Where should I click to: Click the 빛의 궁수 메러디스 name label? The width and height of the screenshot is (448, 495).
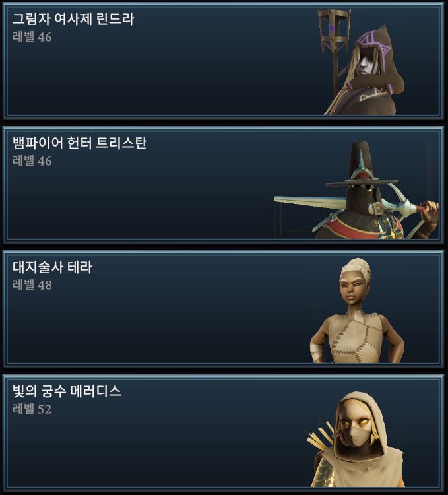(67, 391)
